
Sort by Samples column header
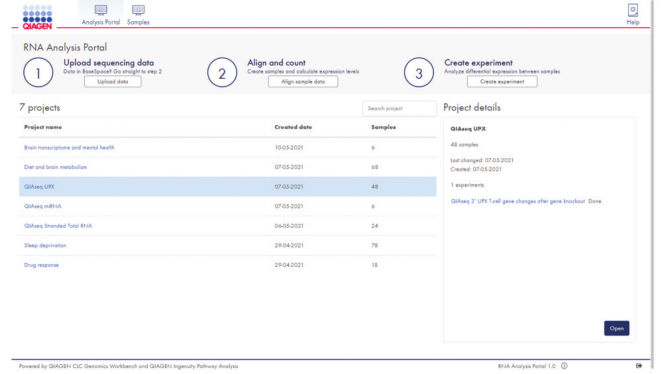tap(384, 127)
